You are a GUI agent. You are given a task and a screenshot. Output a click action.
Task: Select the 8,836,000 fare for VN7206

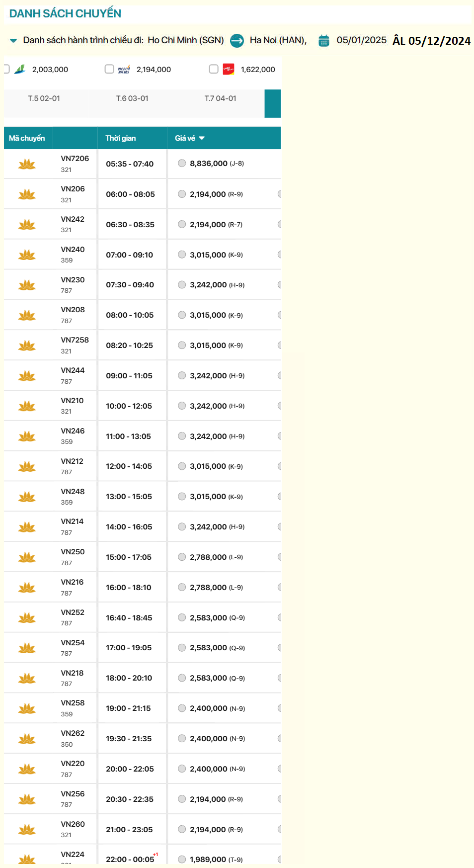(x=182, y=164)
